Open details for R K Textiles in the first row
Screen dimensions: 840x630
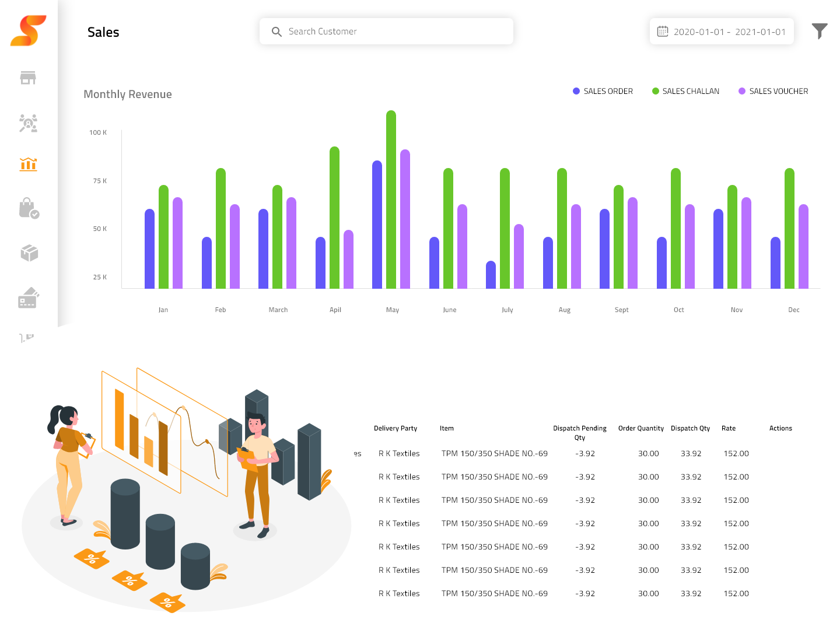pos(399,453)
